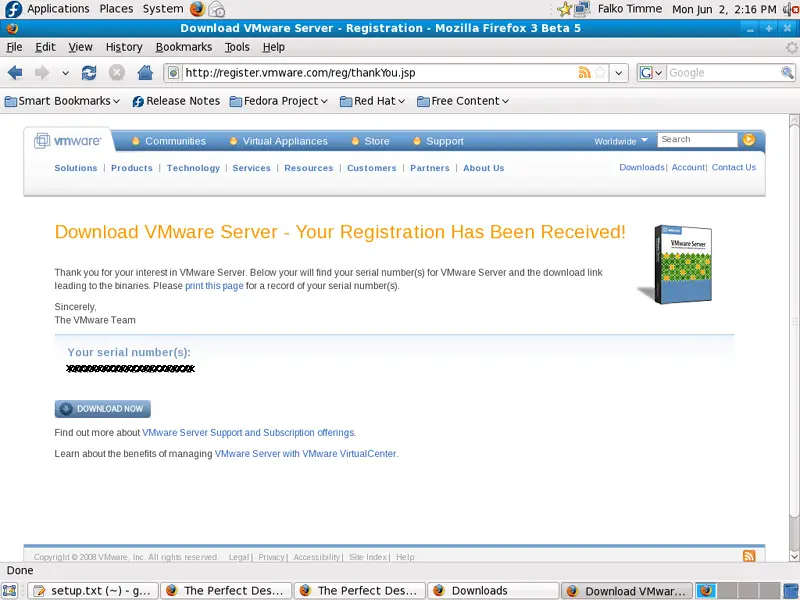This screenshot has height=600, width=800.
Task: Open the Worldwide region dropdown
Action: point(621,141)
